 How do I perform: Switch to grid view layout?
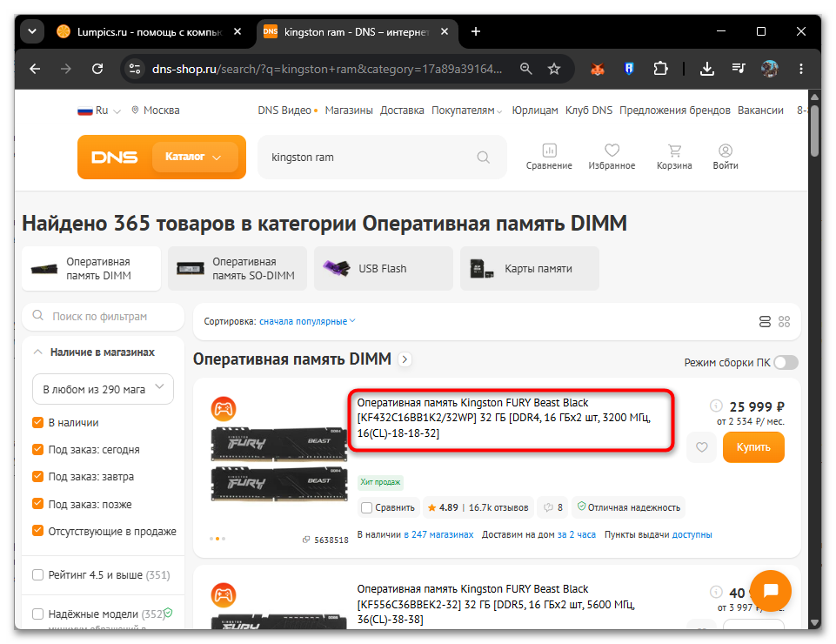785,322
